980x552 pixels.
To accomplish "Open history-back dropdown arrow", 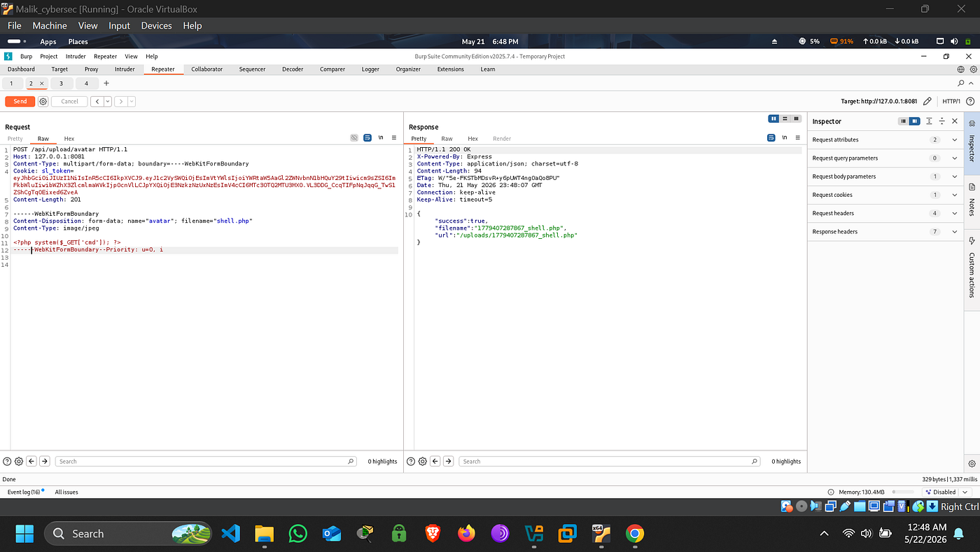I will 108,102.
